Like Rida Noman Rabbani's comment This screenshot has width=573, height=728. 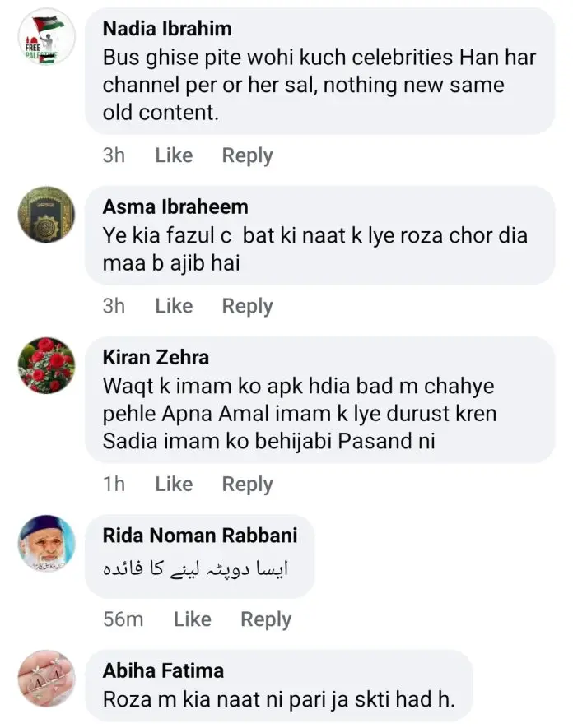click(192, 619)
